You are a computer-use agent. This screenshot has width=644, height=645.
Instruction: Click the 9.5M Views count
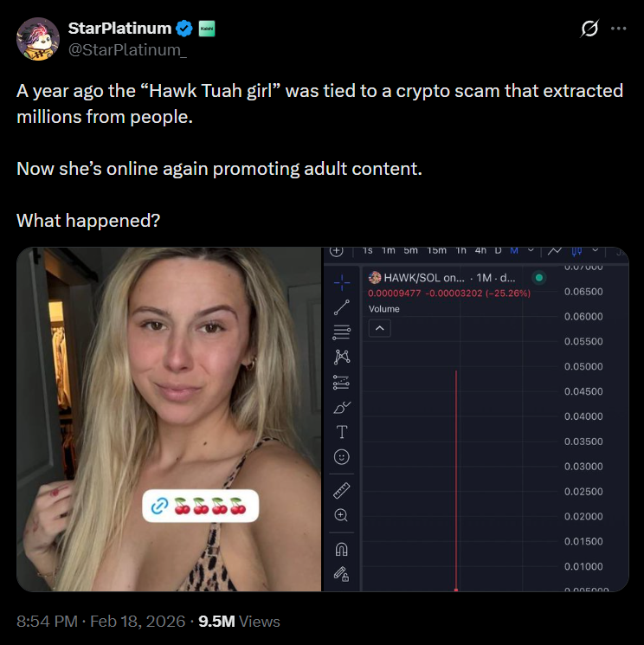(239, 621)
